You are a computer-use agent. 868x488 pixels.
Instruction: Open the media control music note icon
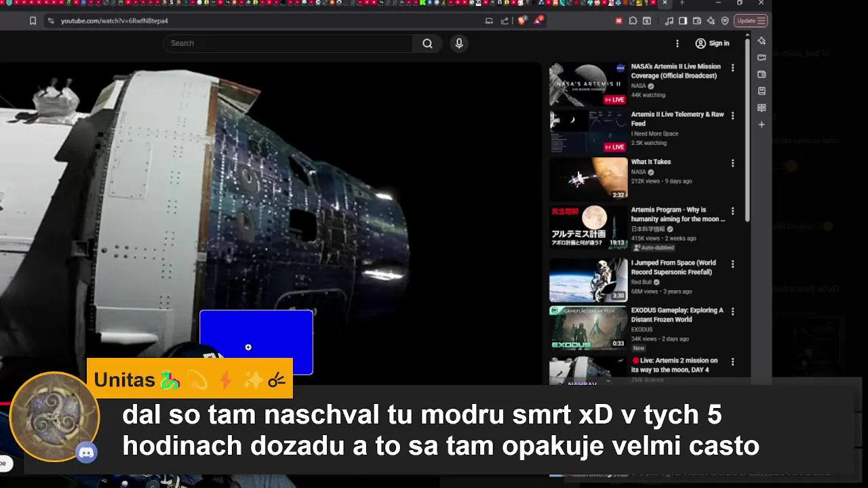pyautogui.click(x=669, y=21)
